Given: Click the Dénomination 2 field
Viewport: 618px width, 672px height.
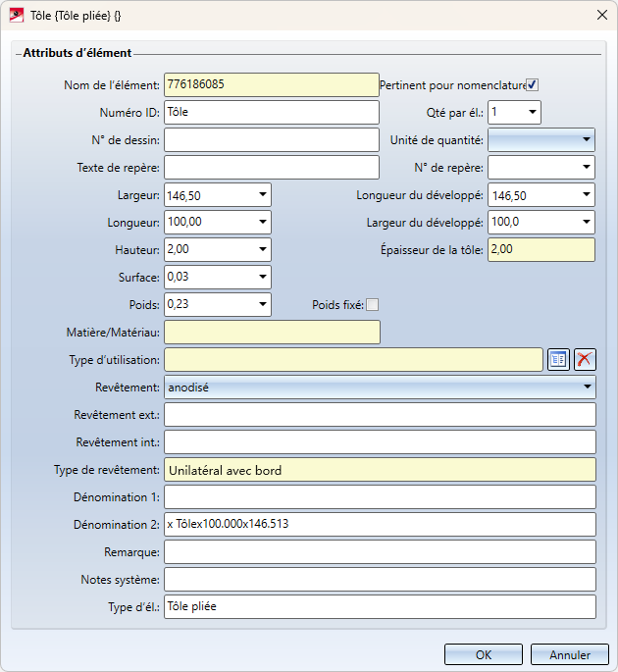Looking at the screenshot, I should 381,525.
